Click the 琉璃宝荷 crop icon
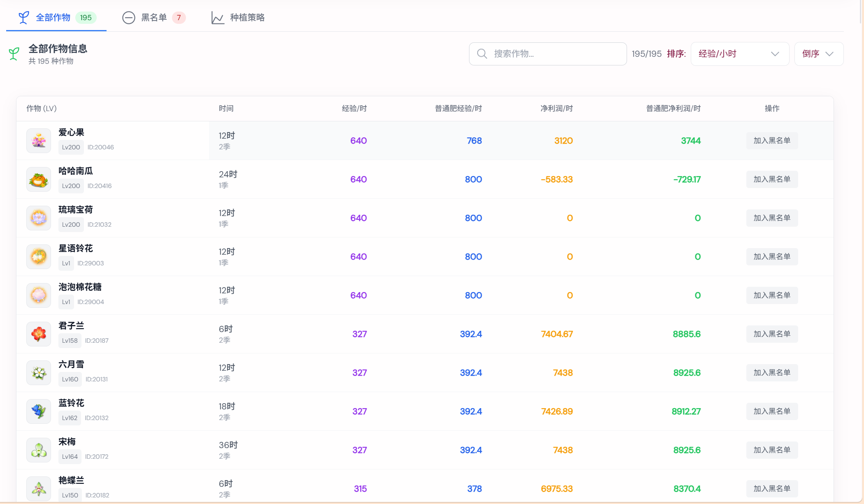The width and height of the screenshot is (864, 504). coord(39,218)
